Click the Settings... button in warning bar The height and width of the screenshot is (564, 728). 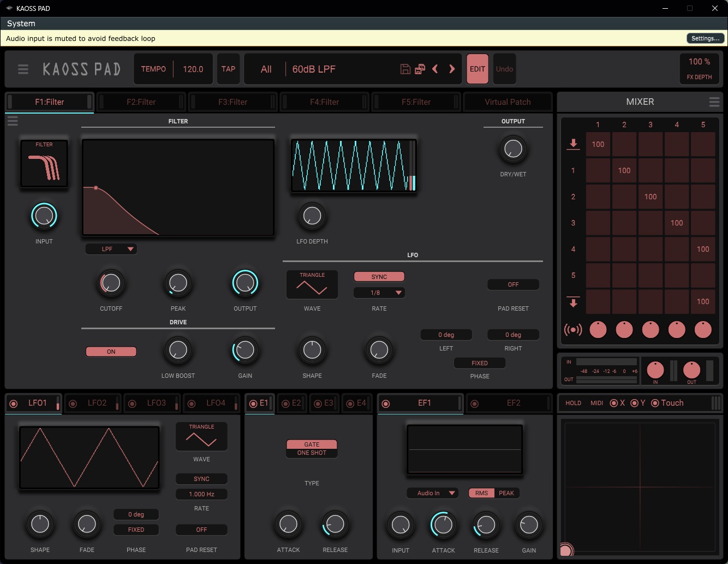pyautogui.click(x=705, y=38)
